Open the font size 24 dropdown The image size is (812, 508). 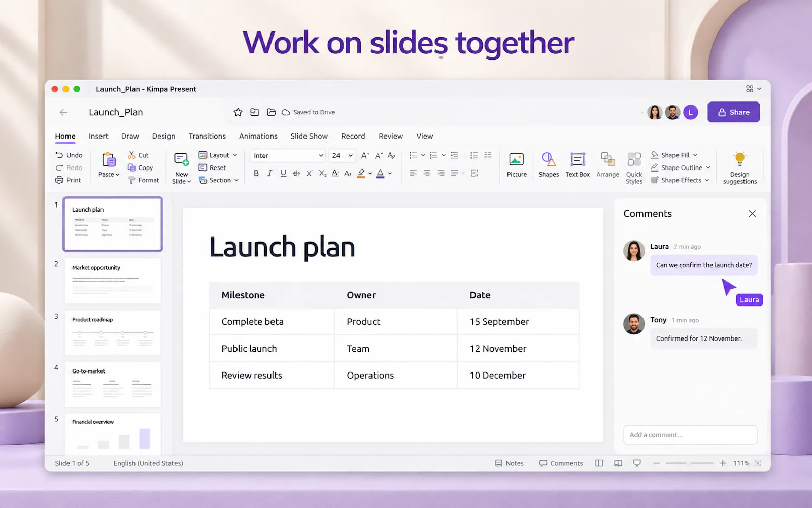(342, 156)
